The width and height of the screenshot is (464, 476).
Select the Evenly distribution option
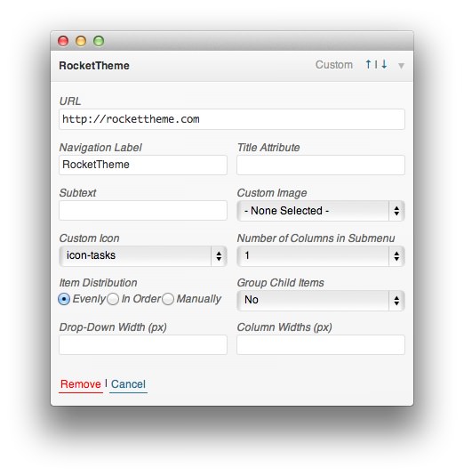[x=64, y=299]
